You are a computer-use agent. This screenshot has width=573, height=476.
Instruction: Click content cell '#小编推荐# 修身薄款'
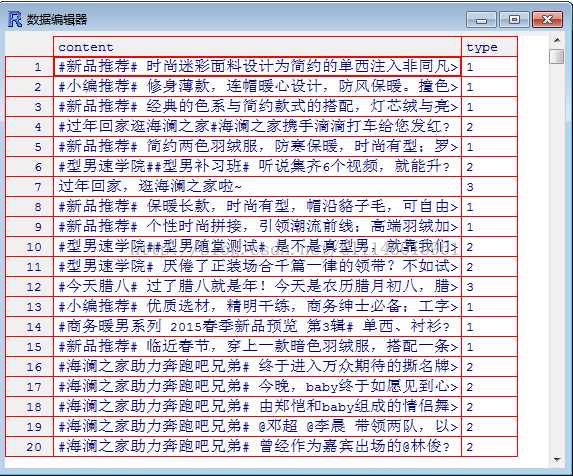257,87
